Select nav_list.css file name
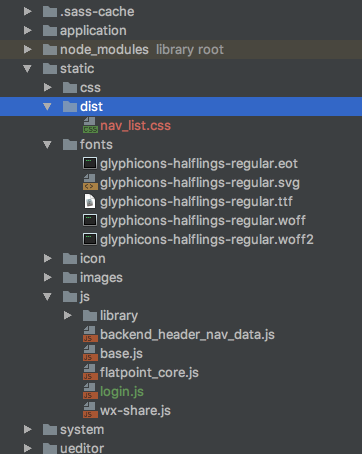362x454 pixels. tap(136, 126)
